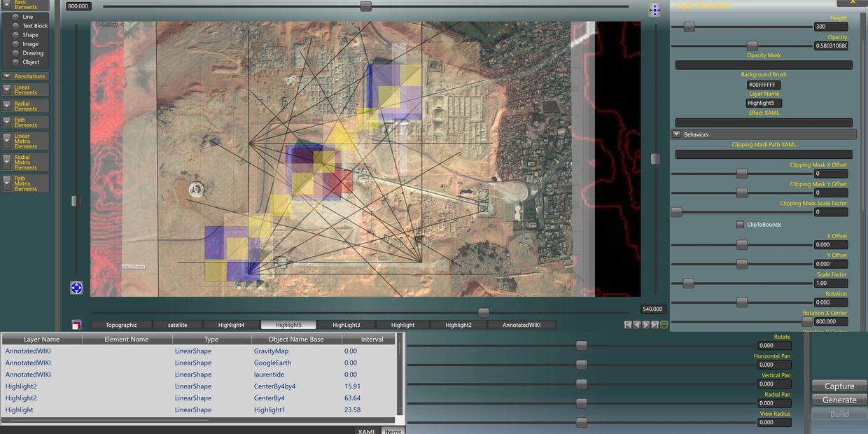Viewport: 868px width, 434px height.
Task: Click the blue circular center-view icon
Action: [76, 288]
